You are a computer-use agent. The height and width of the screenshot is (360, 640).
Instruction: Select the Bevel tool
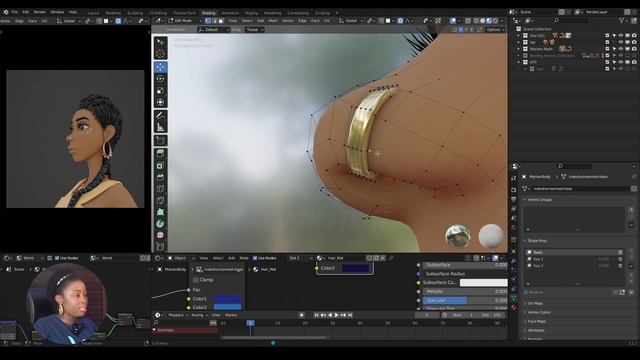tap(160, 177)
